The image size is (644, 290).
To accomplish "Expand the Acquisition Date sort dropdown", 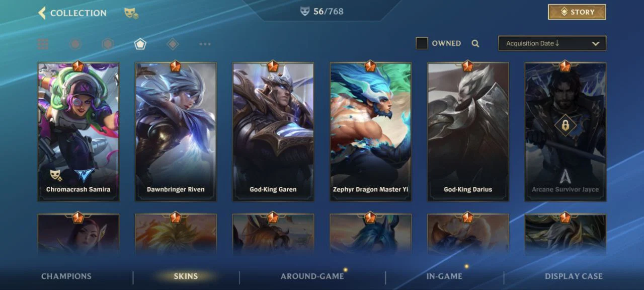I will point(552,43).
